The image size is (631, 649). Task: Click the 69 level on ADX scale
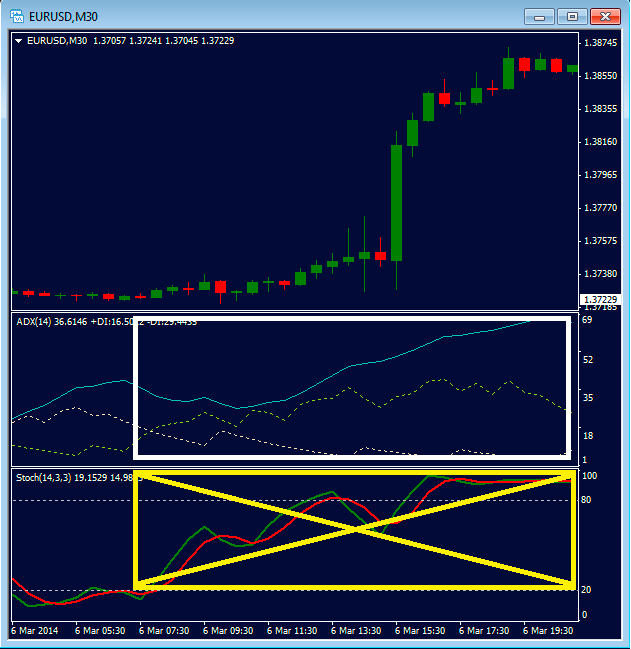pyautogui.click(x=587, y=321)
